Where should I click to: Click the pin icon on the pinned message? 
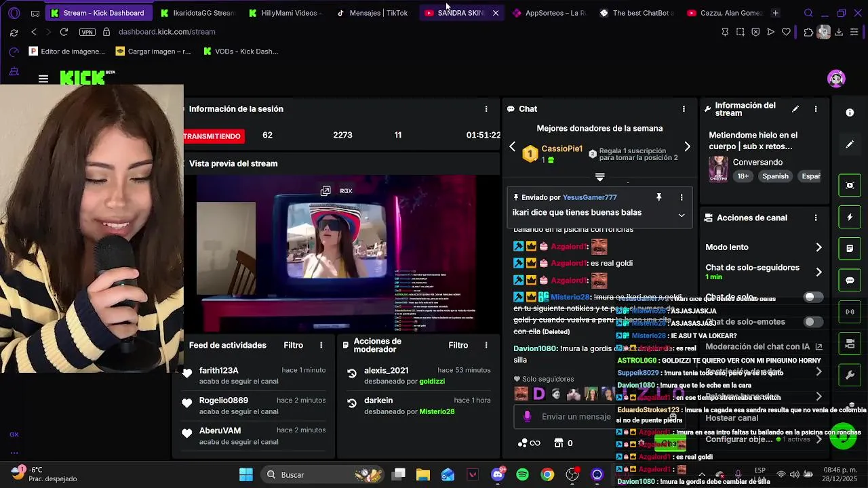[x=658, y=197]
